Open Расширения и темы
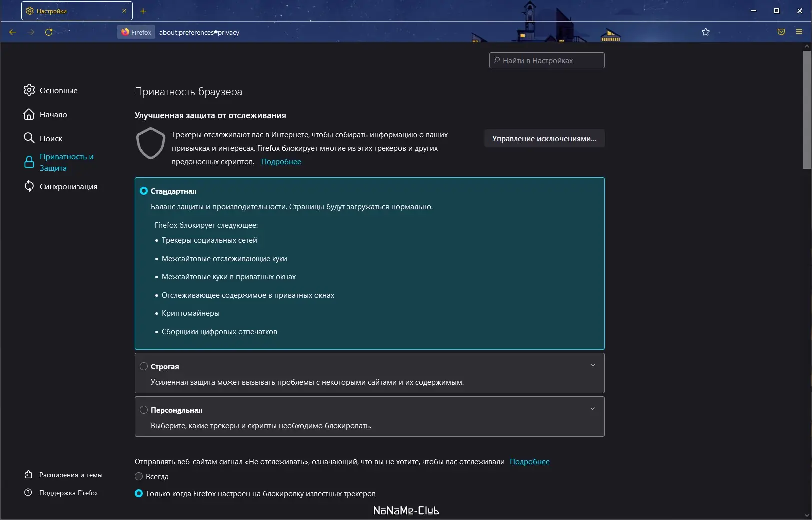The image size is (812, 520). coord(71,475)
